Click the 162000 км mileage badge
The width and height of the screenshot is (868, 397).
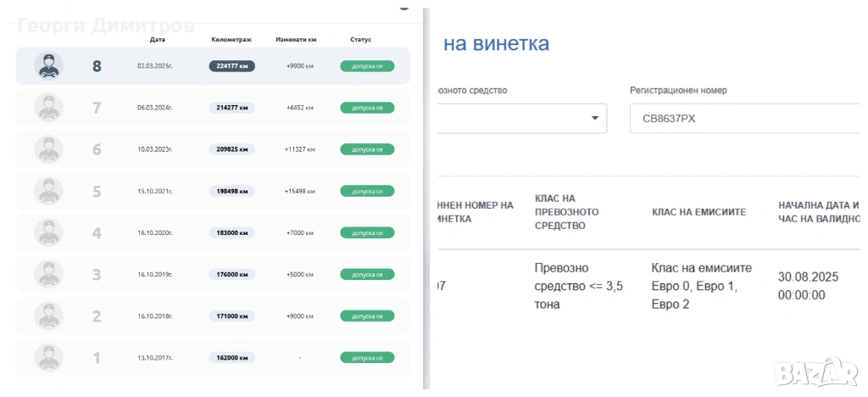(232, 358)
